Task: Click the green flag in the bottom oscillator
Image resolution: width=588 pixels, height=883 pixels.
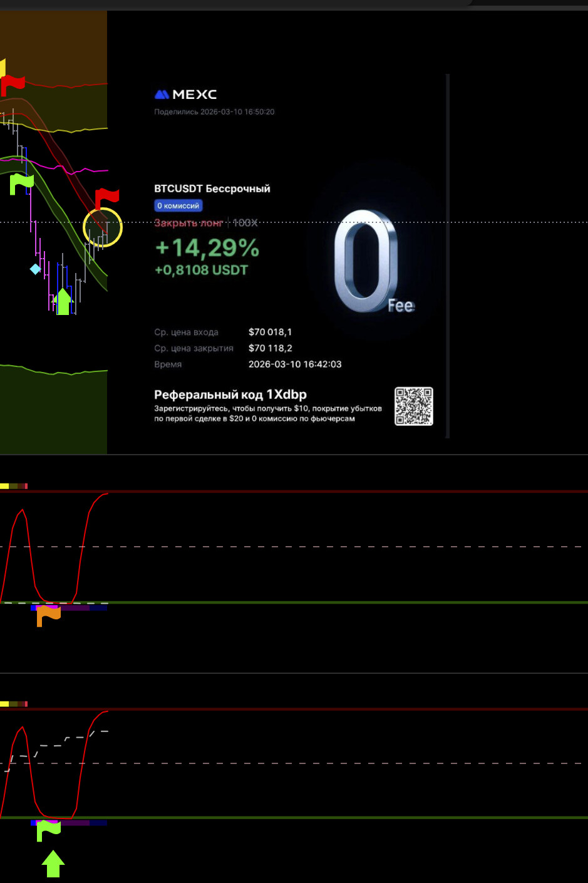Action: [x=48, y=830]
